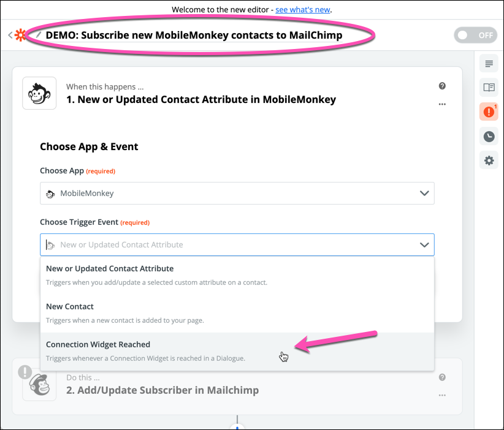504x430 pixels.
Task: Collapse the Choose Trigger Event dropdown arrow
Action: pyautogui.click(x=424, y=244)
